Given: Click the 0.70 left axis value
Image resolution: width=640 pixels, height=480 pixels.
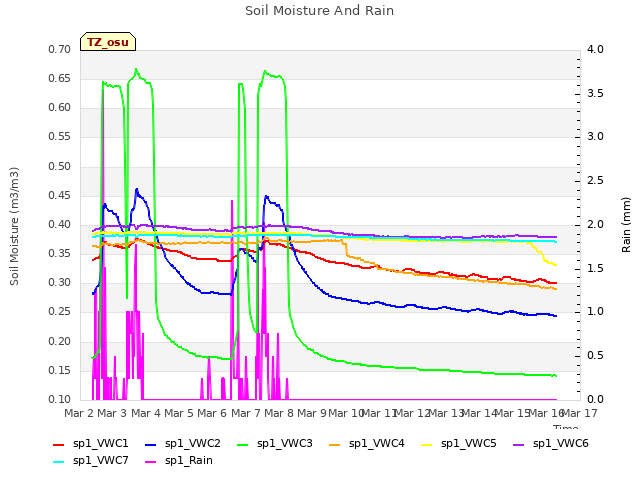Looking at the screenshot, I should click(x=60, y=49).
